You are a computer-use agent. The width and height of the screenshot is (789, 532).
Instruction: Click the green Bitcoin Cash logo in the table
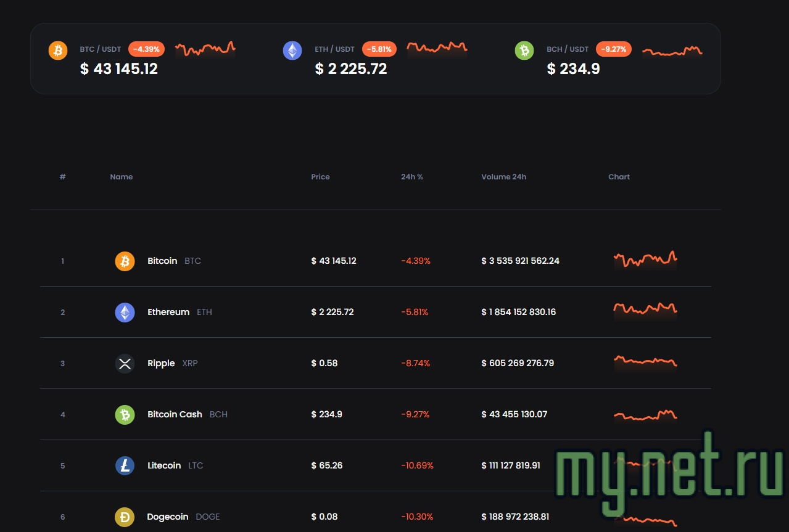click(125, 415)
